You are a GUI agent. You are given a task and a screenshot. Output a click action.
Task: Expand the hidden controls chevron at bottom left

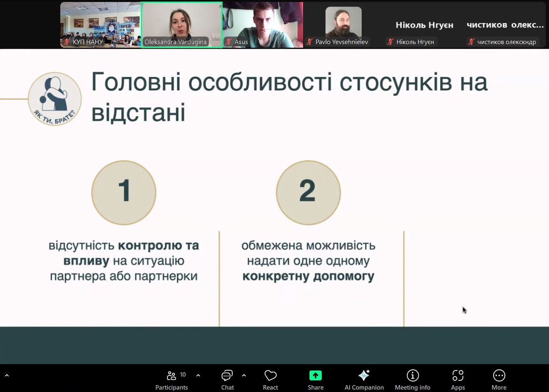pyautogui.click(x=7, y=375)
